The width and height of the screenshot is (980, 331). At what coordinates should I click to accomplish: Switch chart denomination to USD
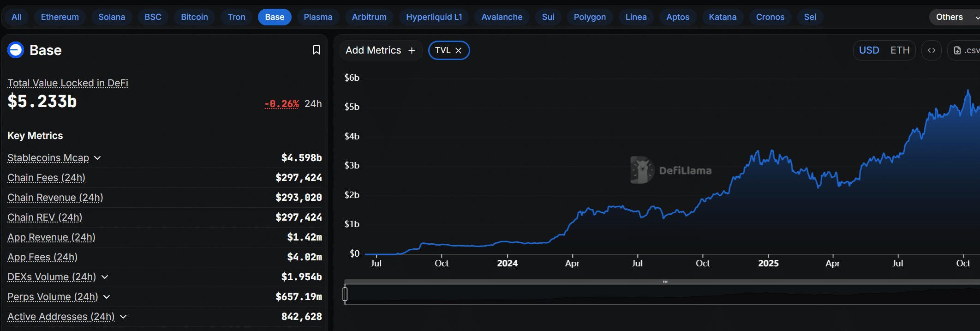(x=869, y=50)
